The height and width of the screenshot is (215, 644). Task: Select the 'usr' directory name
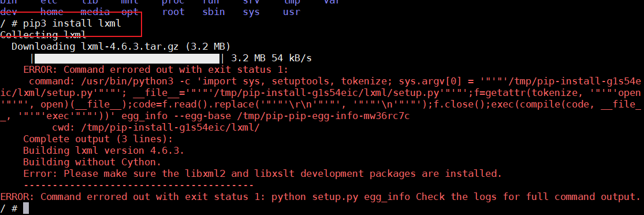point(291,12)
